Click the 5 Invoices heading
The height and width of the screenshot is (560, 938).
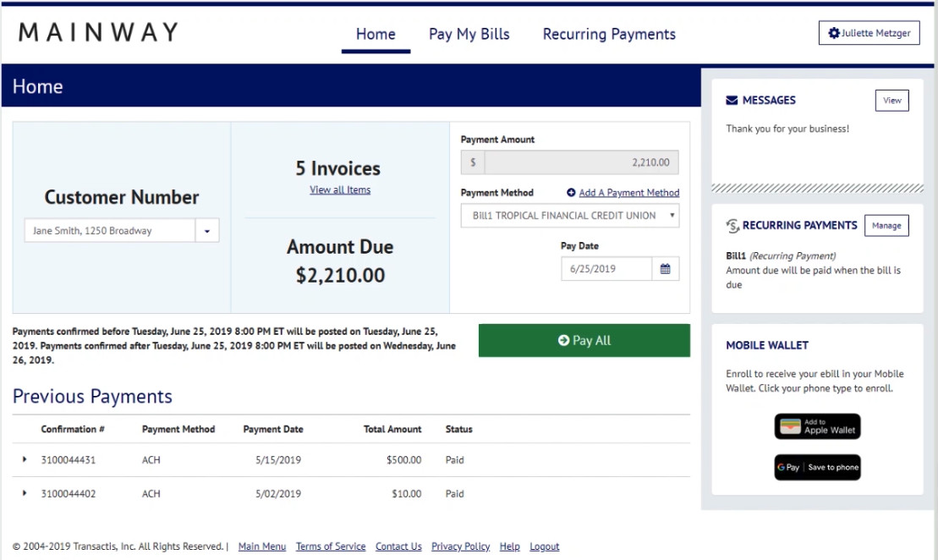coord(338,168)
